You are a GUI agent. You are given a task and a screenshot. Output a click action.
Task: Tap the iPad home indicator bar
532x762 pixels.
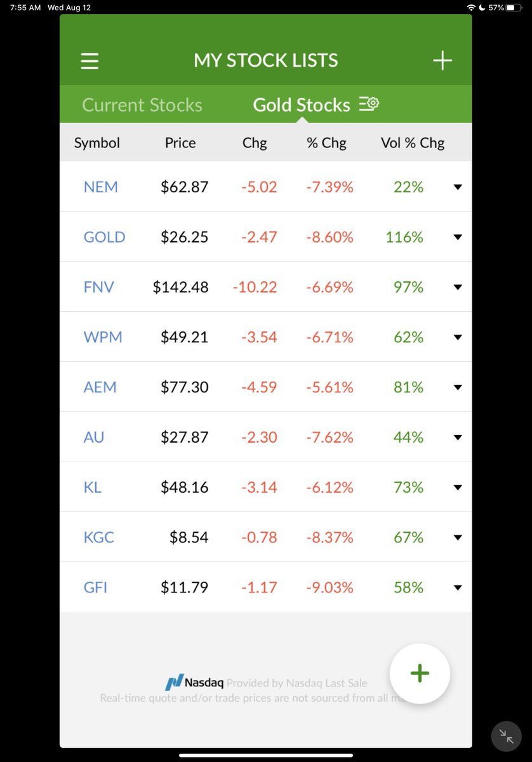(x=266, y=755)
